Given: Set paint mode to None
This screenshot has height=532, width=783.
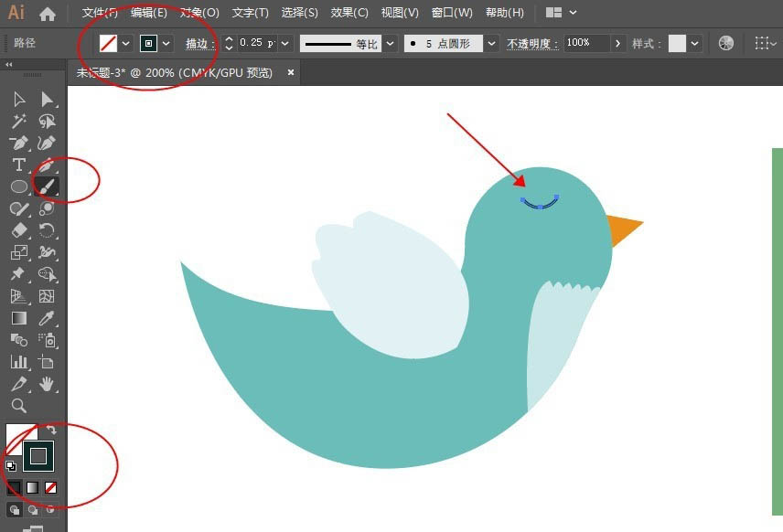Looking at the screenshot, I should tap(50, 487).
